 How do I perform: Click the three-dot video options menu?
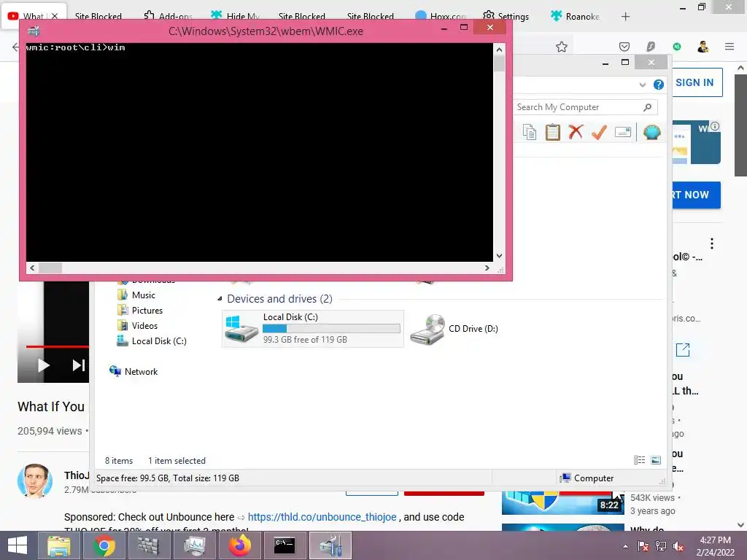712,244
